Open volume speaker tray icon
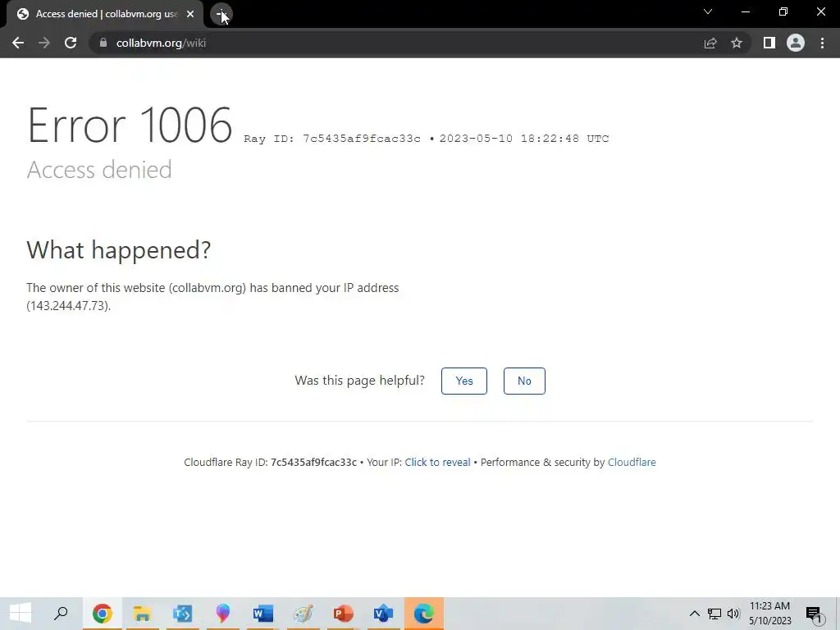The height and width of the screenshot is (630, 840). (x=733, y=614)
